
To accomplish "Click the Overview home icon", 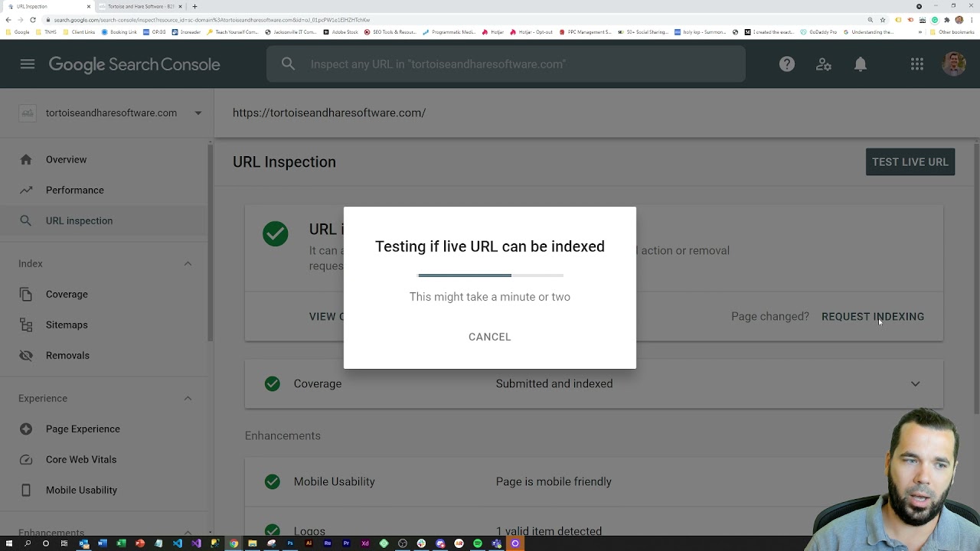I will pyautogui.click(x=26, y=159).
